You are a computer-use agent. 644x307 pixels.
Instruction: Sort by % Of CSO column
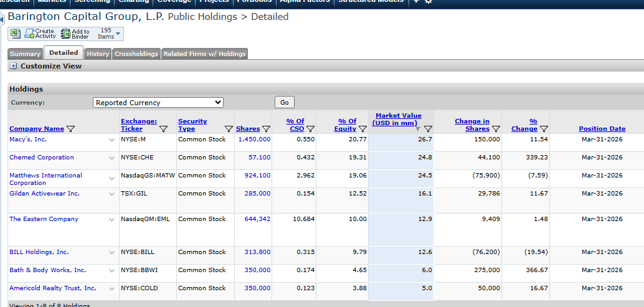[295, 125]
